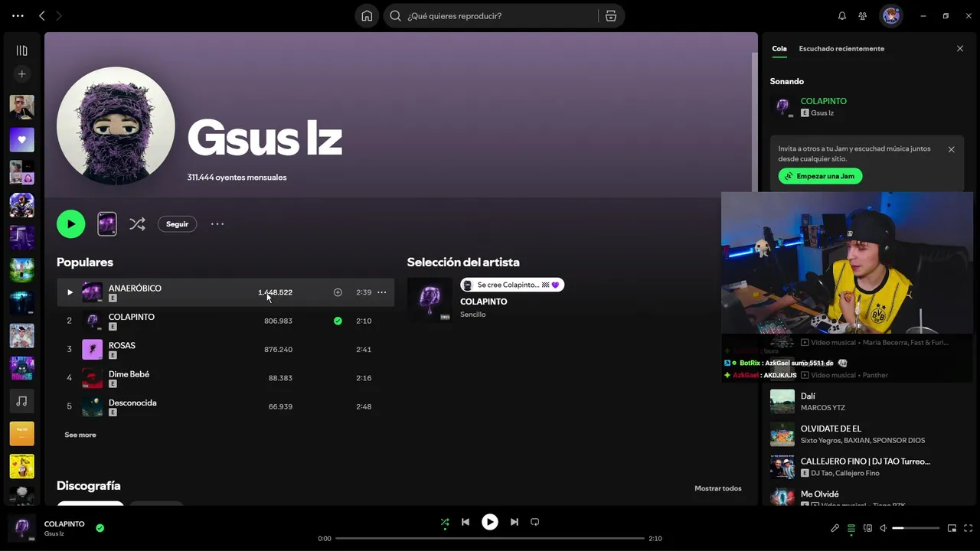Screen dimensions: 980x551
Task: Switch to Escuchado recientemente tab
Action: click(841, 48)
